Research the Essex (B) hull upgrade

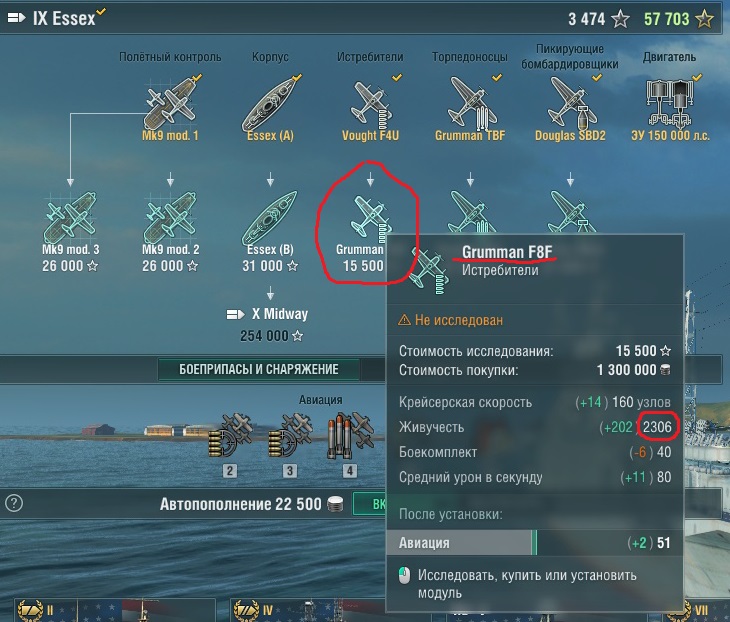(270, 231)
